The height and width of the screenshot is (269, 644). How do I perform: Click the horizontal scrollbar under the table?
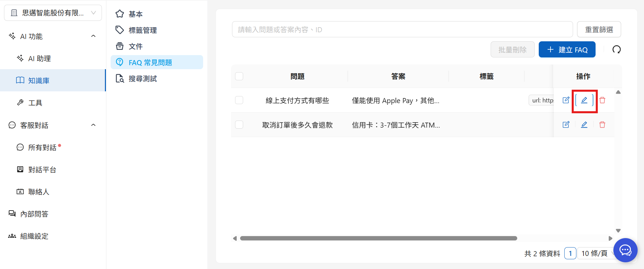coord(378,238)
